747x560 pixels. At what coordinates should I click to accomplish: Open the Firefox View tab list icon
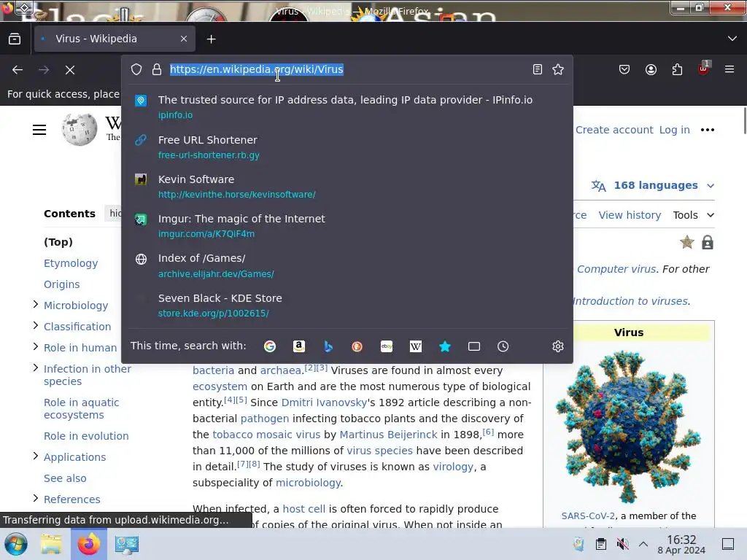pyautogui.click(x=15, y=39)
